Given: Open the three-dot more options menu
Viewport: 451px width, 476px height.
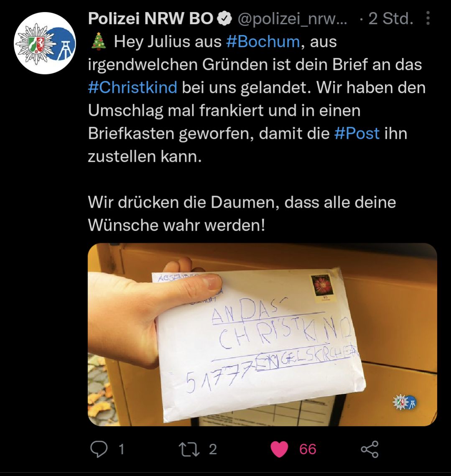Looking at the screenshot, I should point(428,18).
